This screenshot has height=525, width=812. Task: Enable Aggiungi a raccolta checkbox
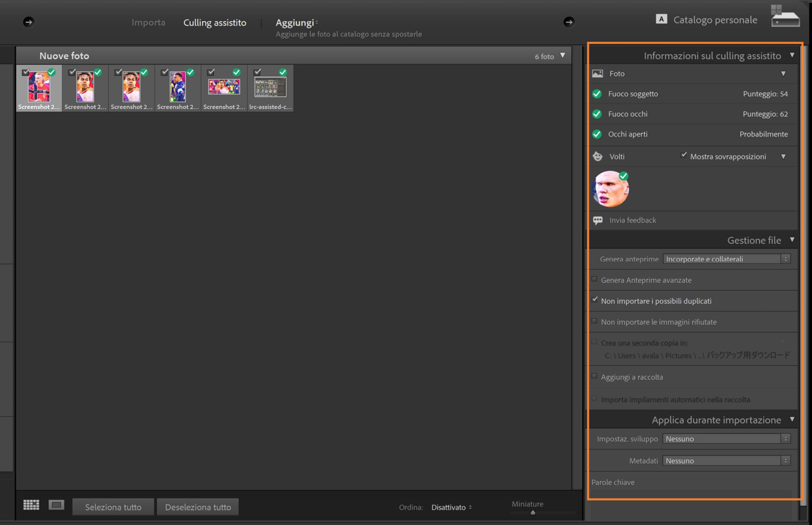pos(594,376)
